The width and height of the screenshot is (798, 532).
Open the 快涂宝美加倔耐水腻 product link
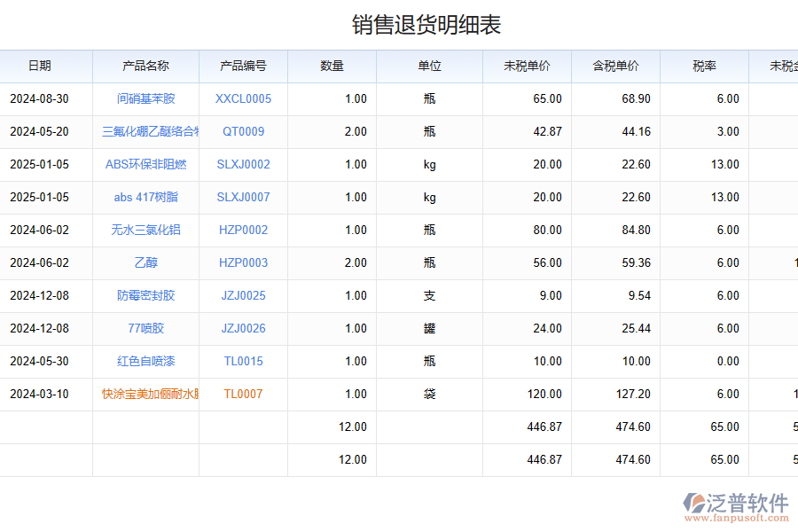click(x=146, y=394)
